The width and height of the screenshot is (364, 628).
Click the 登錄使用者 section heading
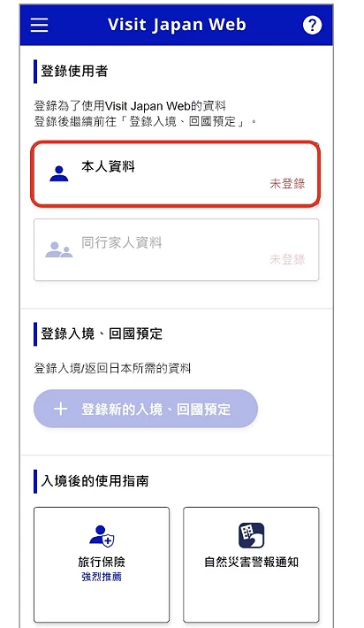(74, 72)
